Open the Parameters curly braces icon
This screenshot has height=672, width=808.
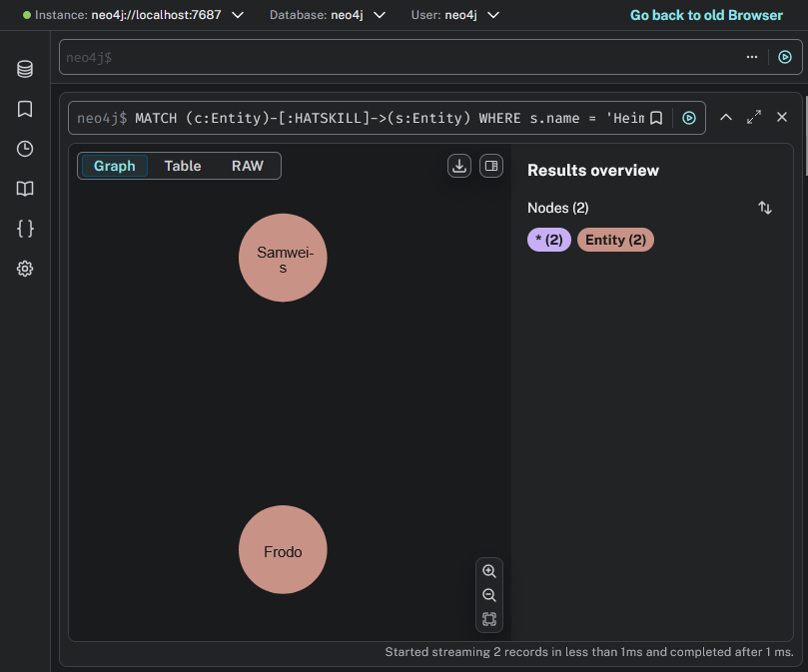coord(25,229)
